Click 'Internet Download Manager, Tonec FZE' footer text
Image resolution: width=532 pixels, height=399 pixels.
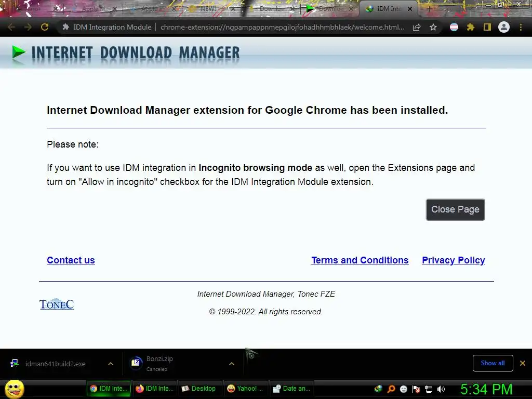(266, 294)
